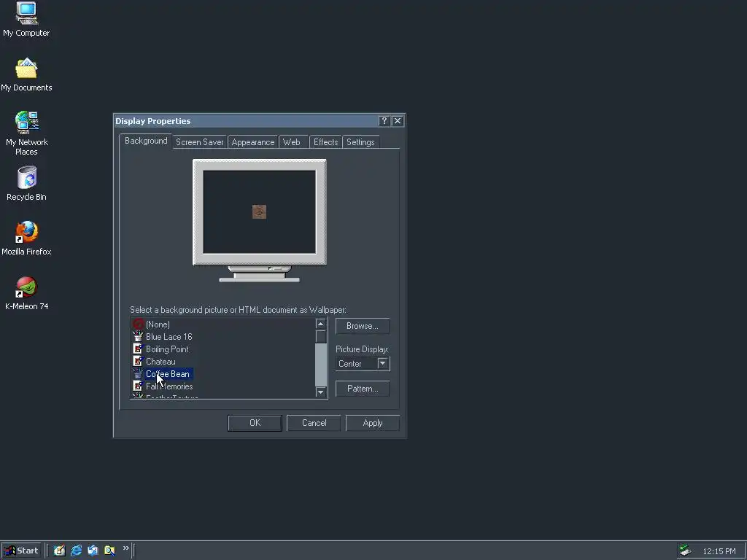Select Boiling Point wallpaper
Viewport: 747px width, 560px height.
167,349
